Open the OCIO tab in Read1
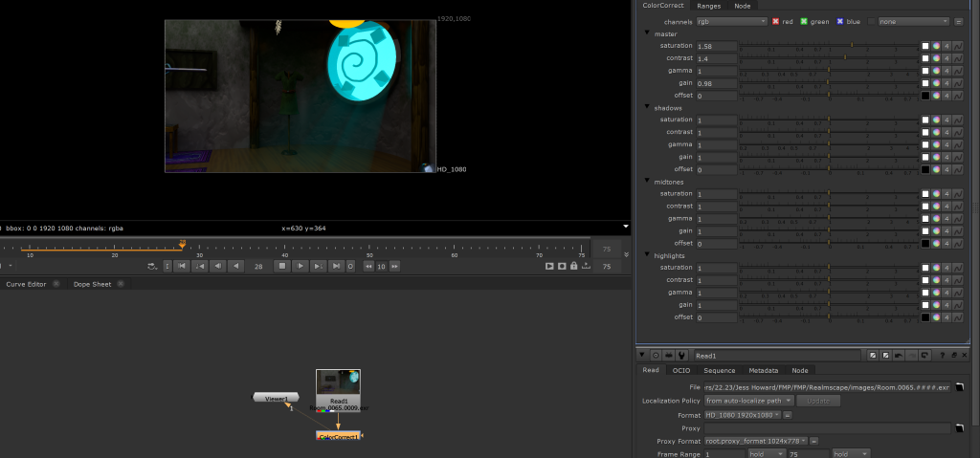Viewport: 980px width, 458px height. tap(681, 371)
